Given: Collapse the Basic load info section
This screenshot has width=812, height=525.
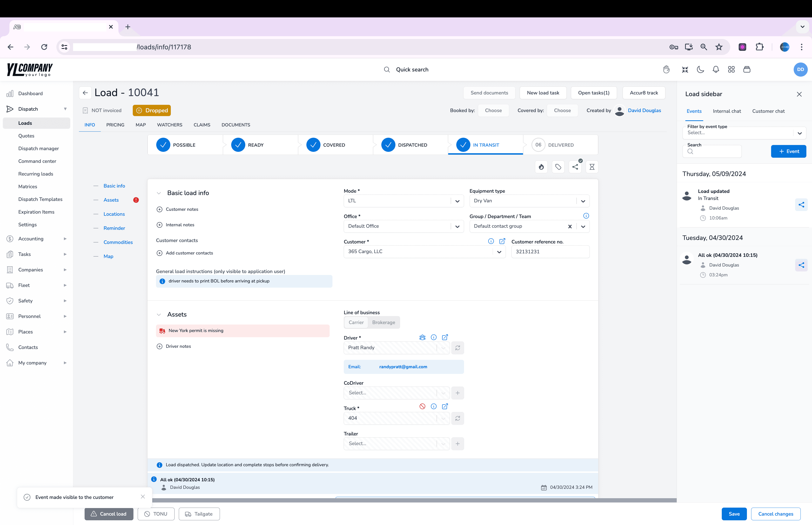Looking at the screenshot, I should click(x=159, y=193).
